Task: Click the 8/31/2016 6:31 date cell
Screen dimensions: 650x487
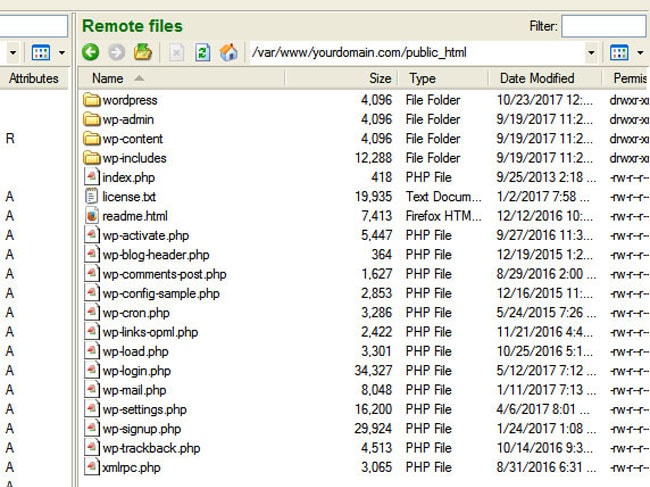Action: [546, 467]
